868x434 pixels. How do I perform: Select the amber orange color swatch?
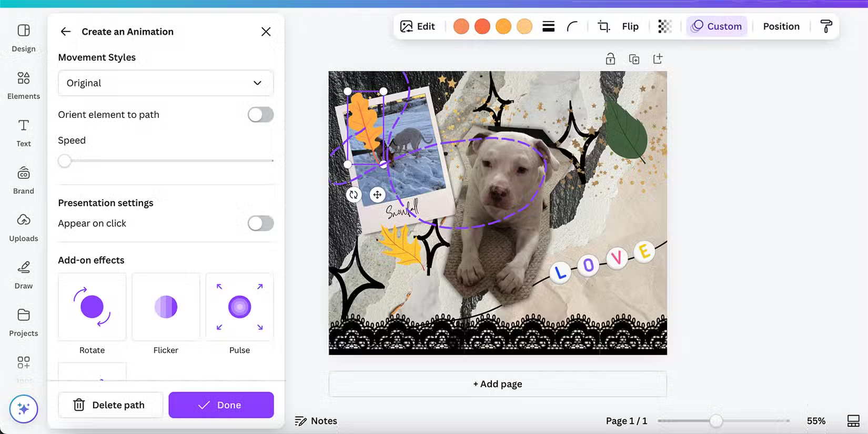point(503,26)
